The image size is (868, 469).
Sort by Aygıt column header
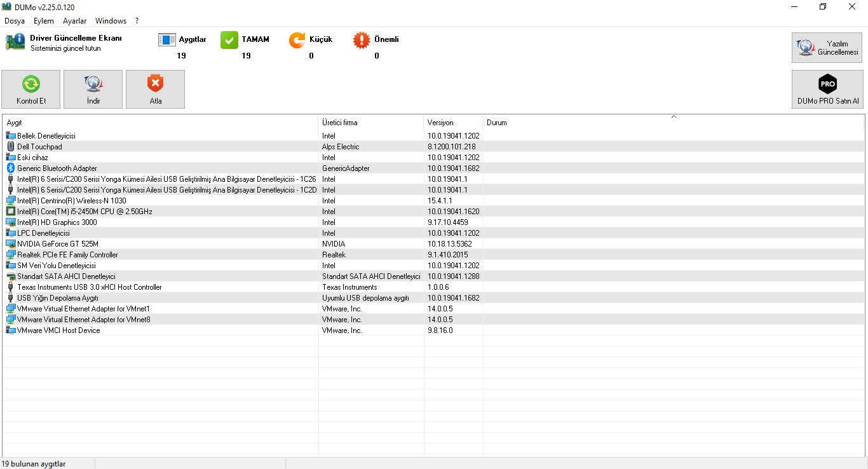coord(160,123)
